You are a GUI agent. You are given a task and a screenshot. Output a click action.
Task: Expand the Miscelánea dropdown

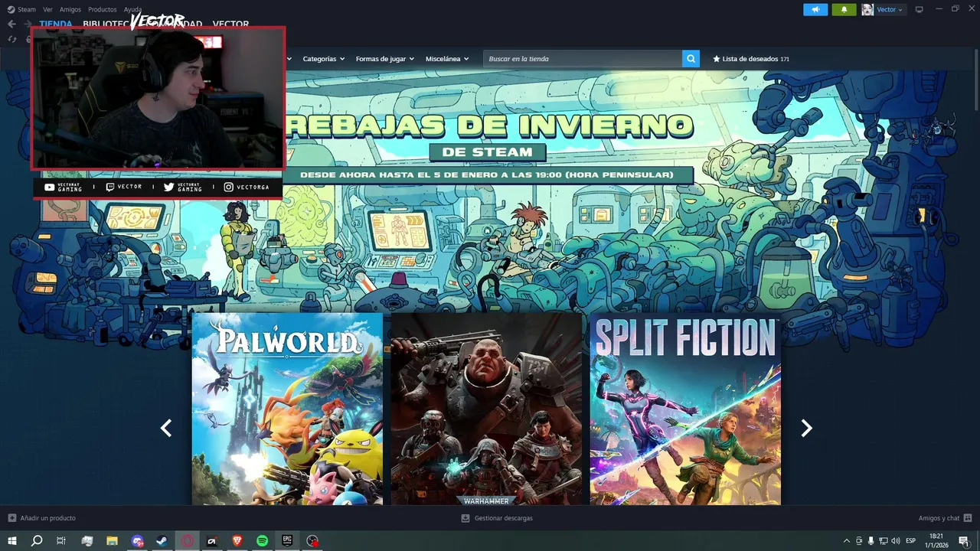tap(447, 59)
